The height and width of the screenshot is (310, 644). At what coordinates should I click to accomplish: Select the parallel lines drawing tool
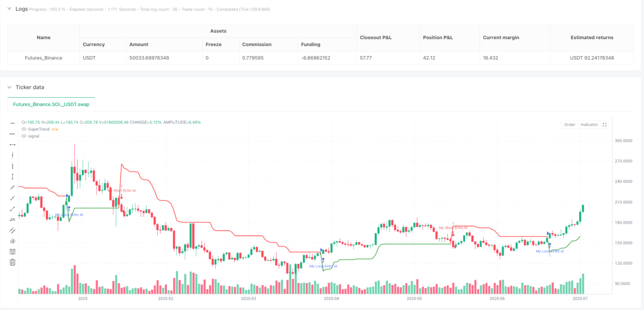coord(13,230)
